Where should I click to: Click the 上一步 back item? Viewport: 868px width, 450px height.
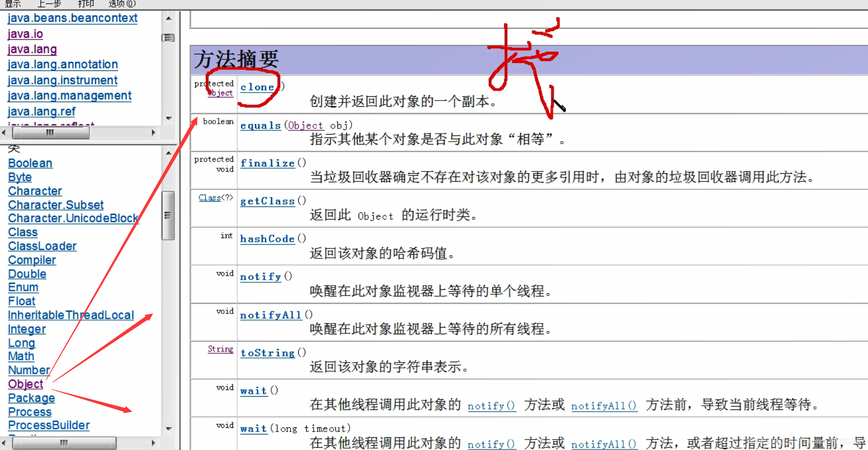tap(50, 4)
